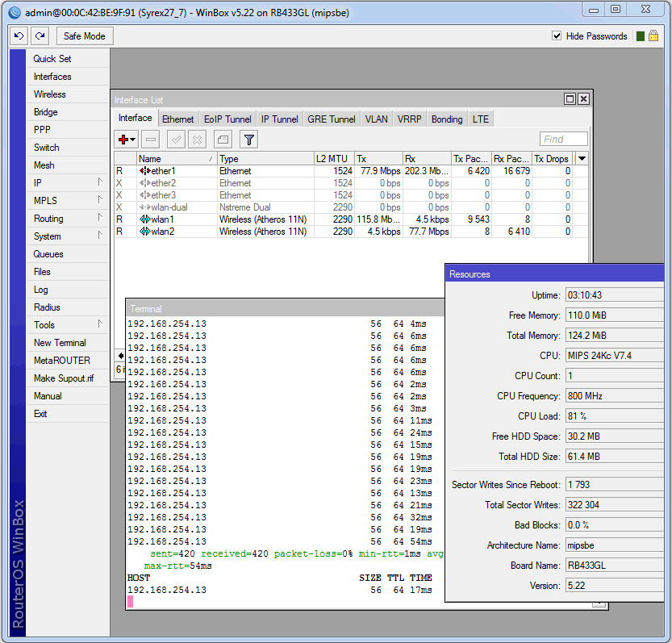Expand the Tools submenu
Image resolution: width=672 pixels, height=643 pixels.
100,324
